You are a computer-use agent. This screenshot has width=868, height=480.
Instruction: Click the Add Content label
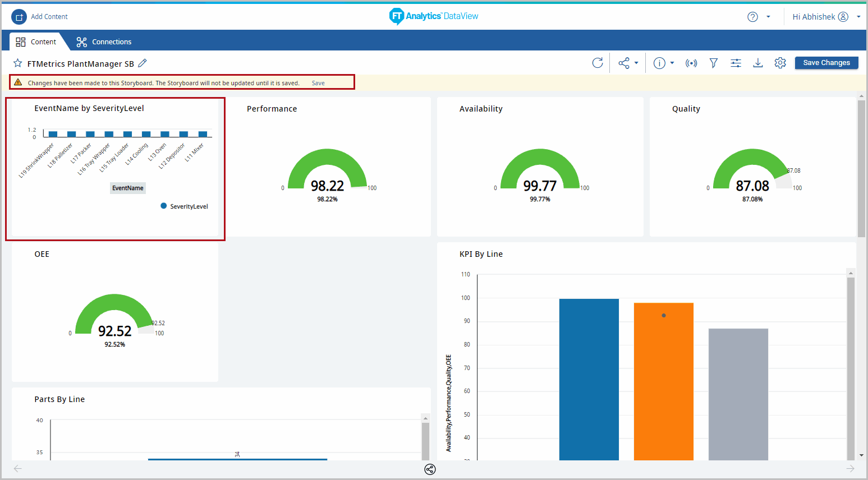pos(49,17)
